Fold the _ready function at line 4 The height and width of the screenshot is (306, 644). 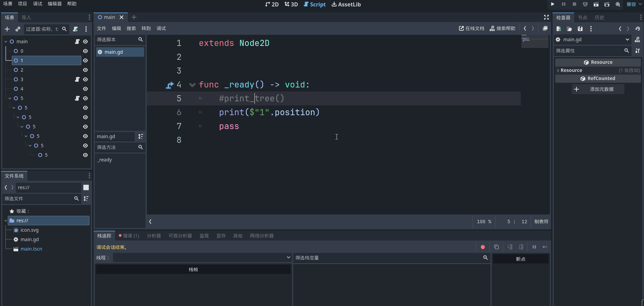point(192,85)
